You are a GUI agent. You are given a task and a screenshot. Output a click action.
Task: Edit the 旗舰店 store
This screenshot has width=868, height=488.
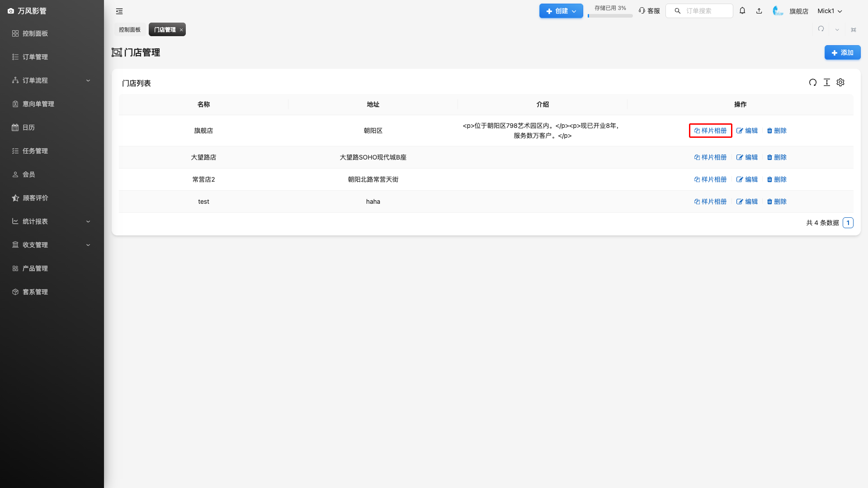pyautogui.click(x=747, y=131)
